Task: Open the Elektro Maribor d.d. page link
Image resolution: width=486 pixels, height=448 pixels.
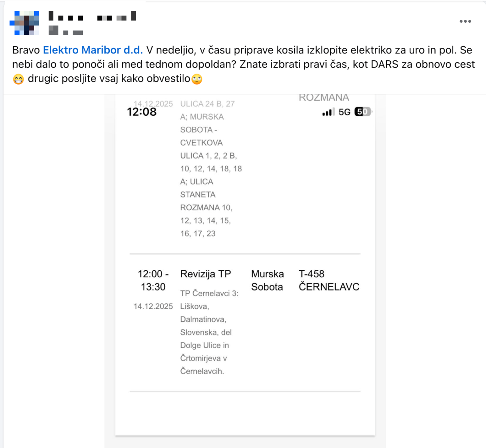Action: tap(93, 50)
